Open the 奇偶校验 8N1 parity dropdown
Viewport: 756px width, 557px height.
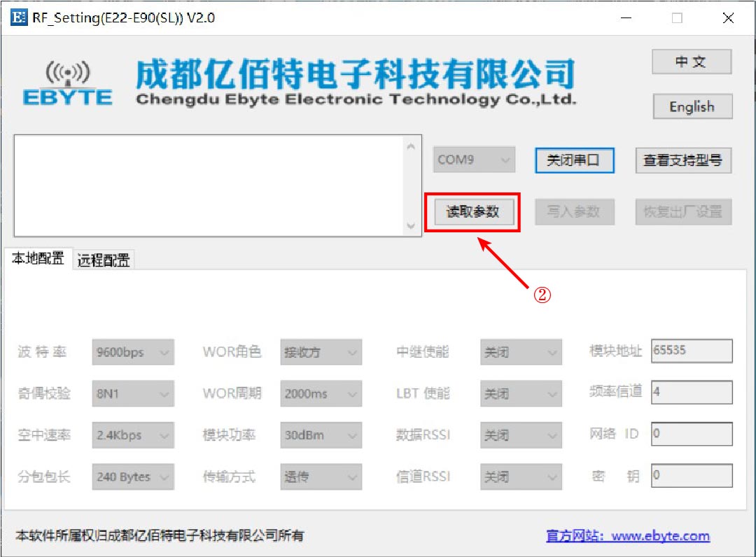pyautogui.click(x=133, y=394)
